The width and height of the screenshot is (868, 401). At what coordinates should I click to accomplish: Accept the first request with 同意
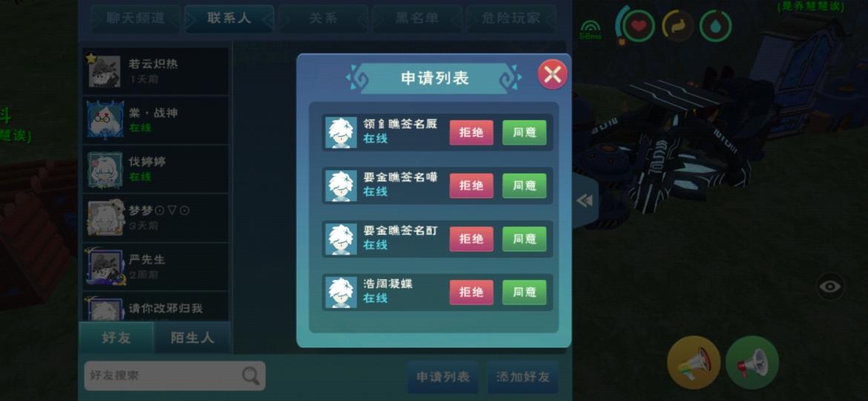point(525,133)
